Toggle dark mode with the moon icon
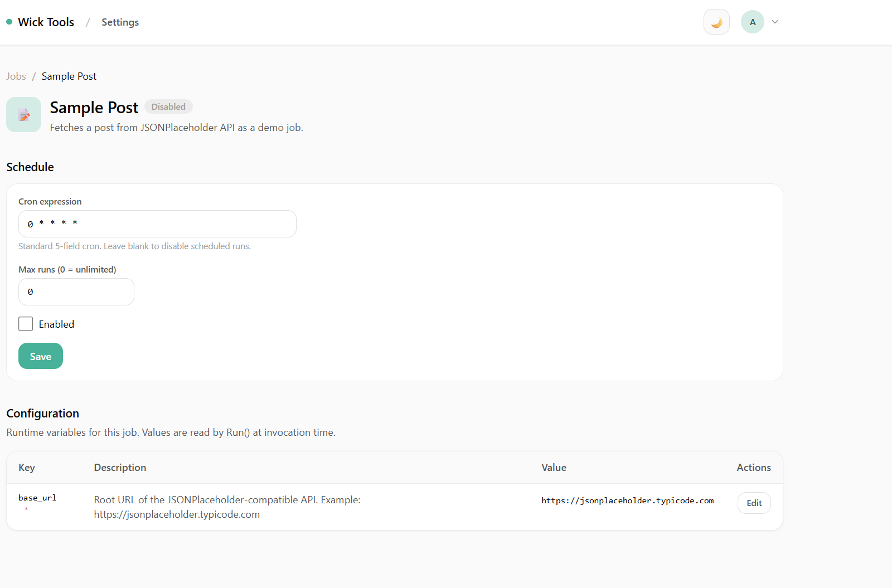Viewport: 892px width, 588px height. tap(716, 22)
